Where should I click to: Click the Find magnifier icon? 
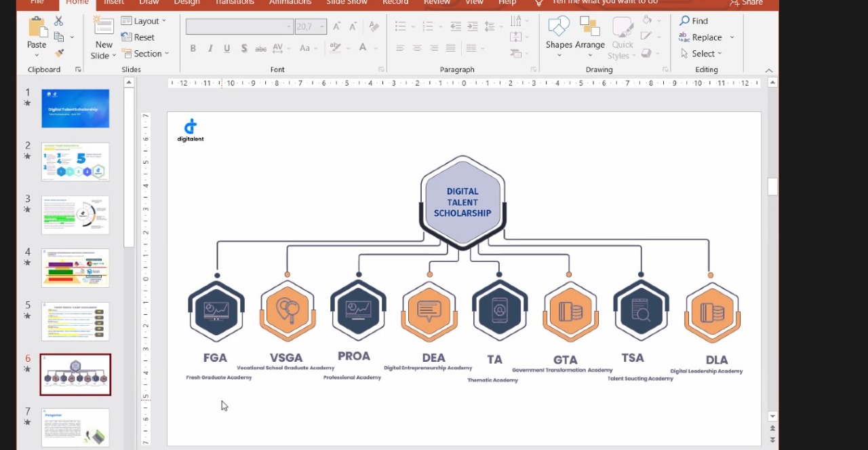(x=685, y=21)
